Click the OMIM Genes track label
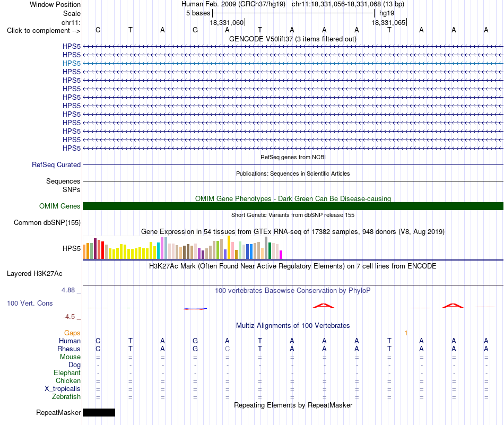 pyautogui.click(x=60, y=206)
